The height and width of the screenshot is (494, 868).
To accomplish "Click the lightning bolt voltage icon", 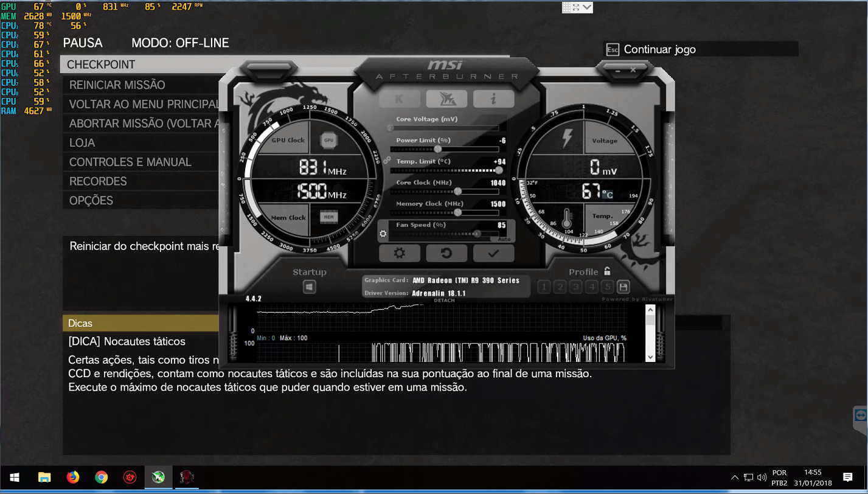I will (567, 139).
